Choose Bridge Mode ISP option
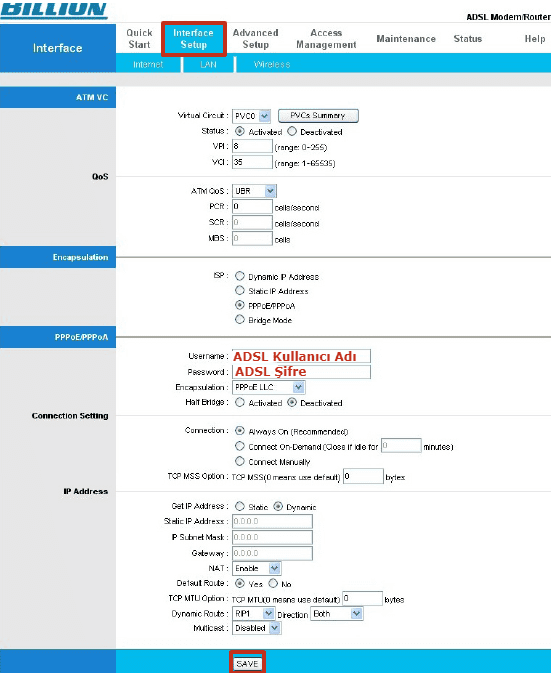Viewport: 551px width, 673px height. tap(239, 320)
